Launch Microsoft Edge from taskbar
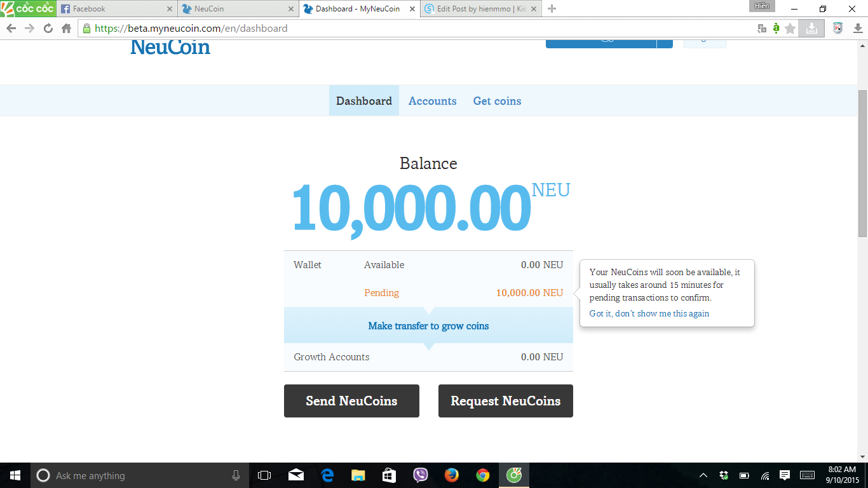Screen dimensions: 868x488 [327, 475]
